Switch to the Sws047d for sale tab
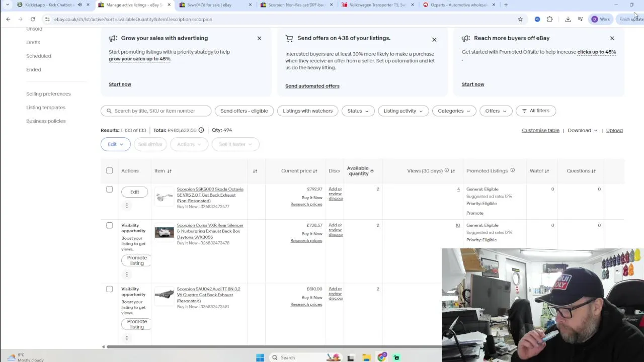 click(215, 5)
